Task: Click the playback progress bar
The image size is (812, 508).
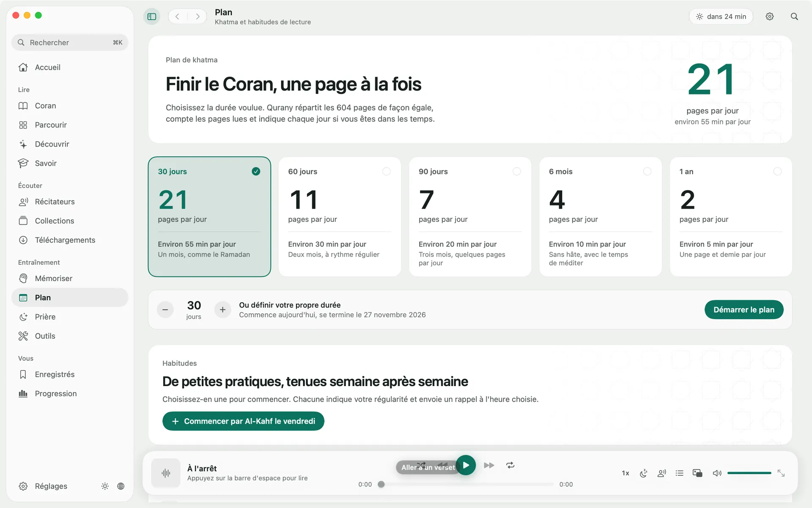Action: pos(465,484)
